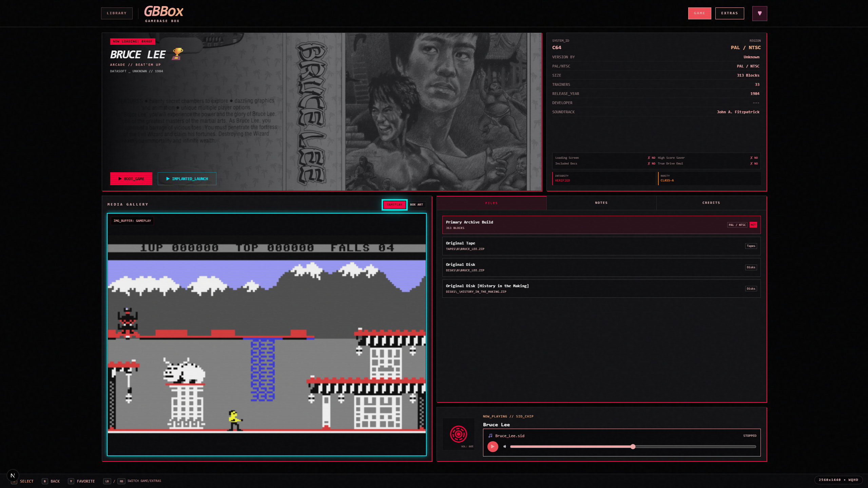Launch the game with BOOT_GAME
Image resolution: width=868 pixels, height=488 pixels.
(131, 179)
